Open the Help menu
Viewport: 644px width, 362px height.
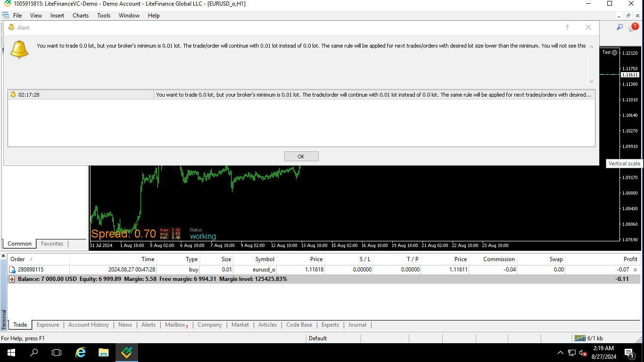pyautogui.click(x=154, y=16)
